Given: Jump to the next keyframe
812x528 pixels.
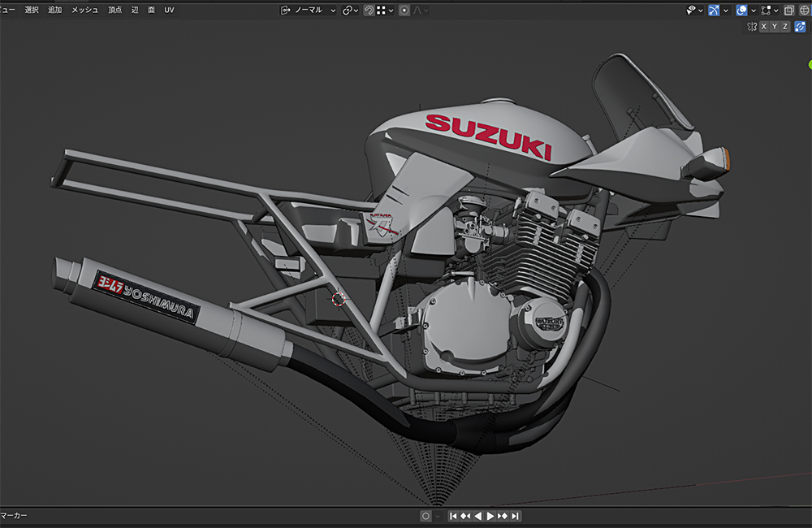Looking at the screenshot, I should [x=503, y=516].
